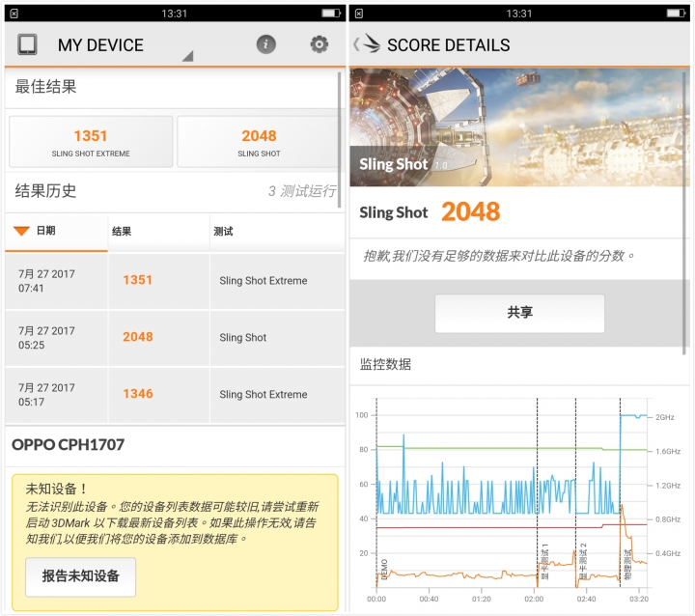Click the 3 测试运行 run count text
The width and height of the screenshot is (695, 616).
[302, 191]
